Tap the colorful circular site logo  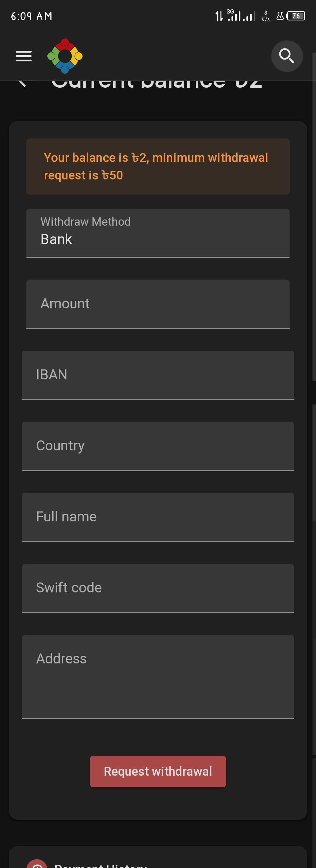65,56
